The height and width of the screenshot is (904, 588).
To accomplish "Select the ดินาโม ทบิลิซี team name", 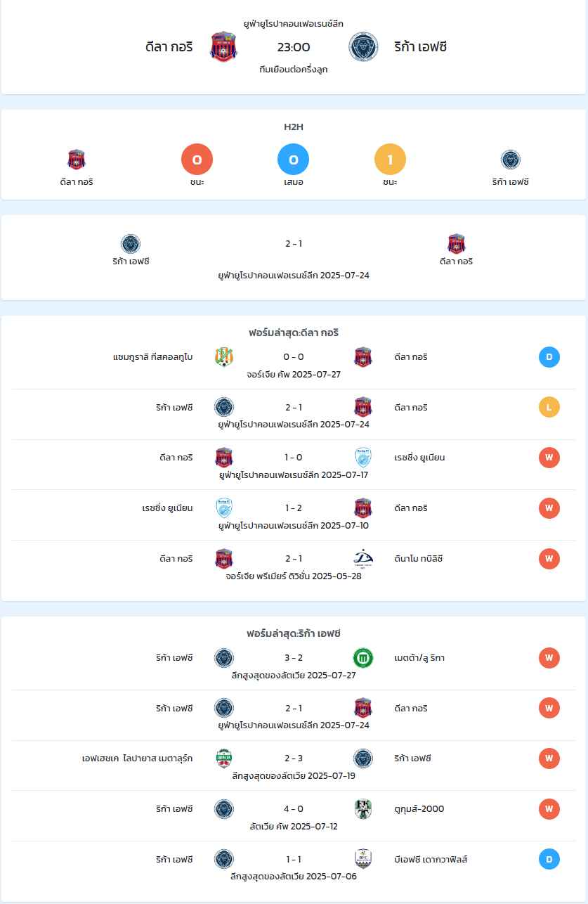I will pyautogui.click(x=419, y=559).
